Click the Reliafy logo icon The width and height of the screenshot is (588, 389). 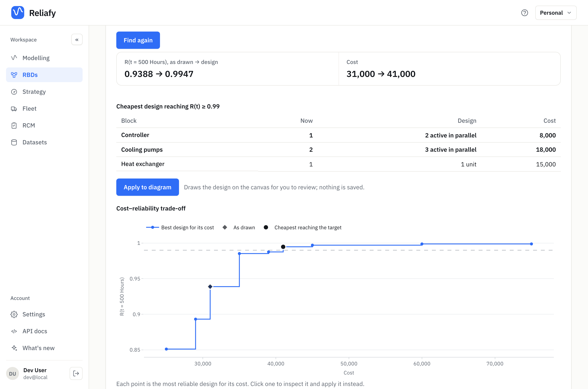(18, 13)
